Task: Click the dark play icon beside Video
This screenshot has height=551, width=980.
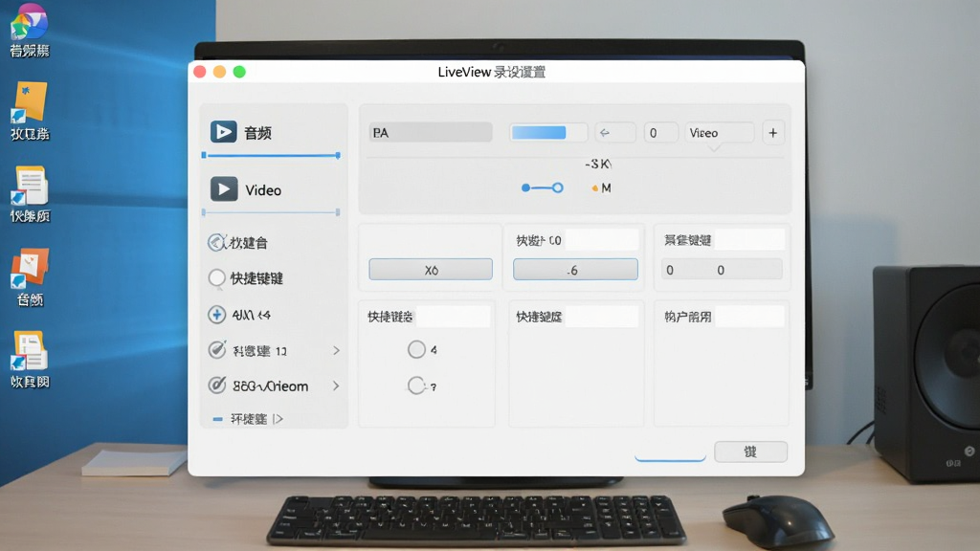Action: point(224,189)
